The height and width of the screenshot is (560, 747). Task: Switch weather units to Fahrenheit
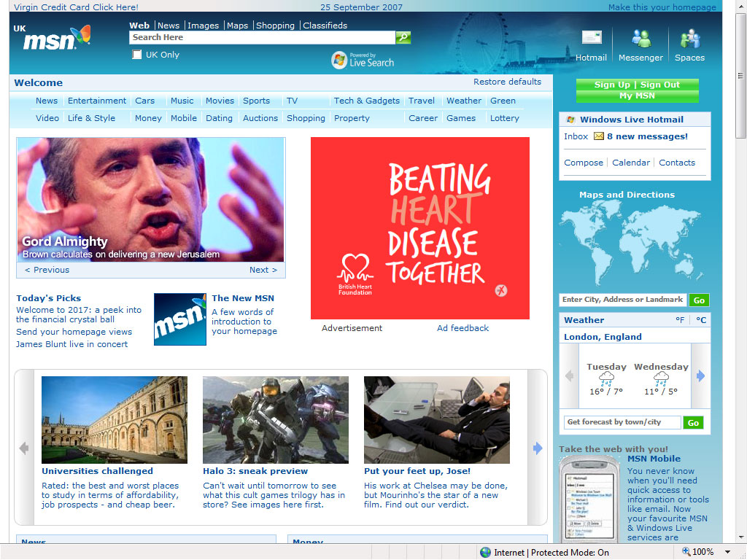(x=680, y=320)
